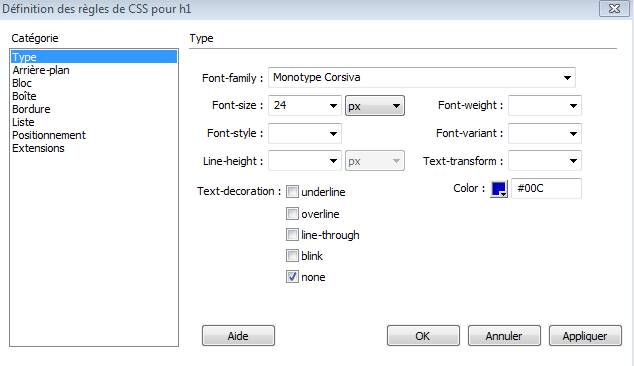Open the Font-size value dropdown

[305, 106]
